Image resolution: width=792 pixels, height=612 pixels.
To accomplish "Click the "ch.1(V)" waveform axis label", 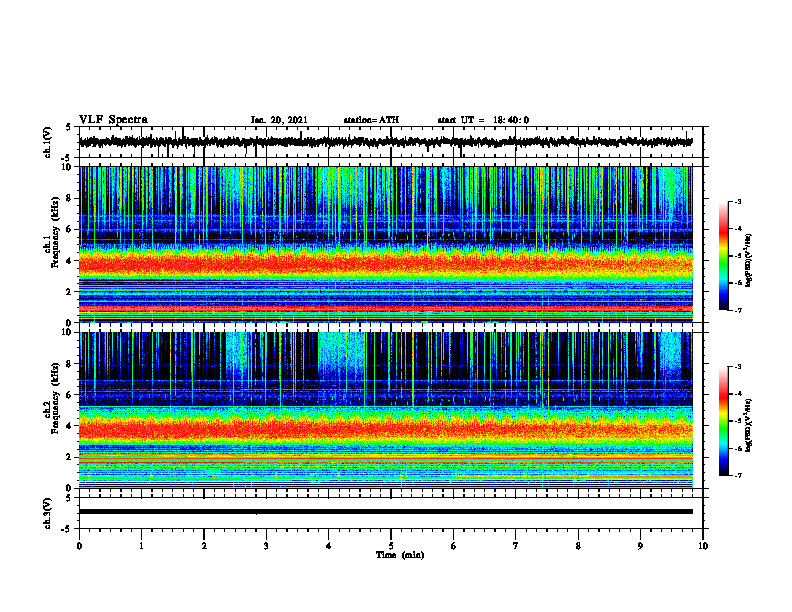I will tap(48, 142).
